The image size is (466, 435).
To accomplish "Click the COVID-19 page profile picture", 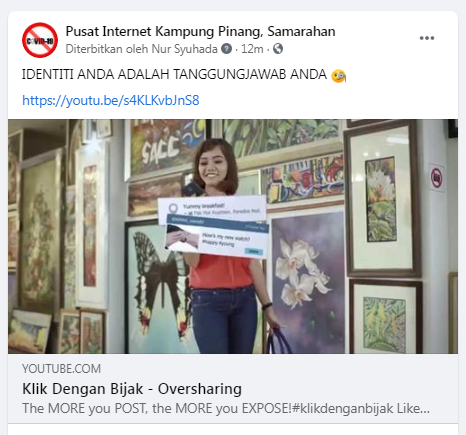I will pos(40,40).
